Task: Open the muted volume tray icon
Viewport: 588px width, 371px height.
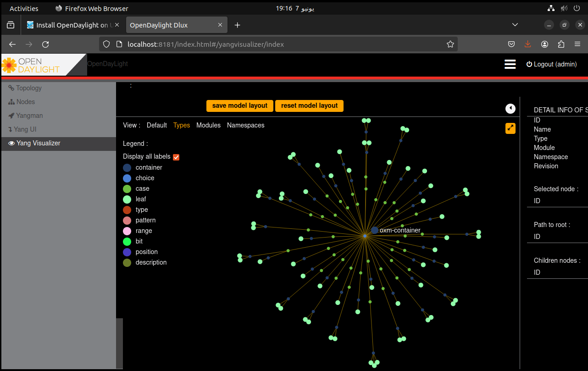Action: click(564, 8)
